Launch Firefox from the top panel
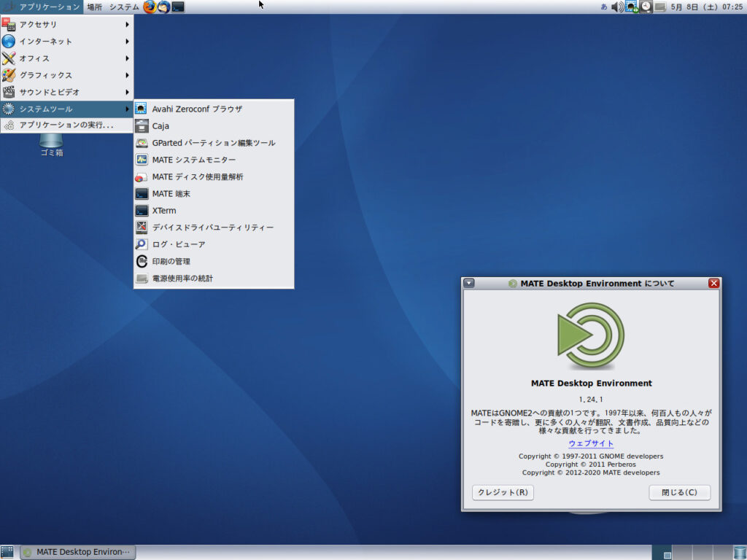The height and width of the screenshot is (560, 747). point(149,7)
